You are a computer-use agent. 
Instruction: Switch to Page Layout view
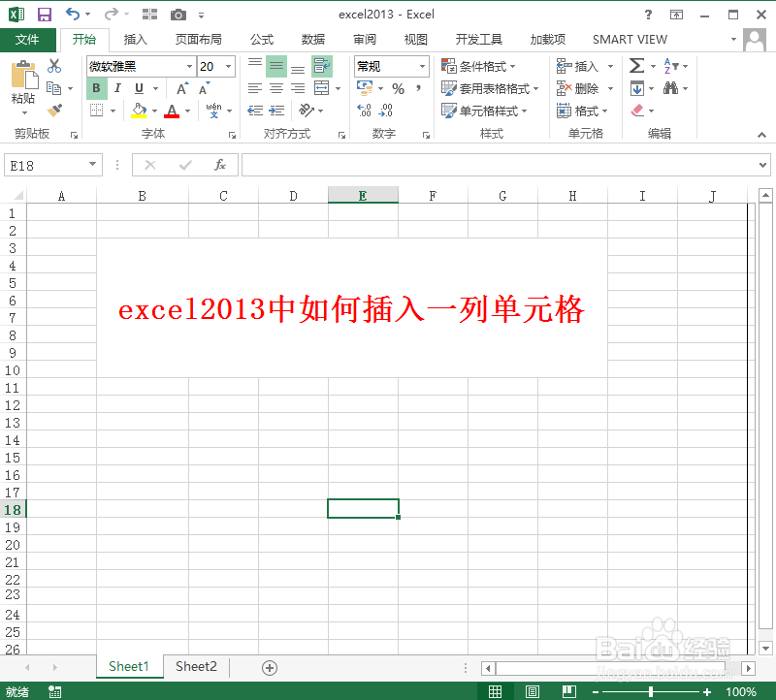point(533,691)
